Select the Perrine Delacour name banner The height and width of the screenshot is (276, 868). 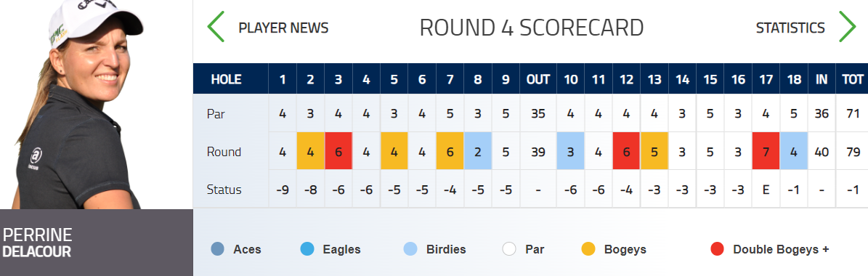click(97, 243)
